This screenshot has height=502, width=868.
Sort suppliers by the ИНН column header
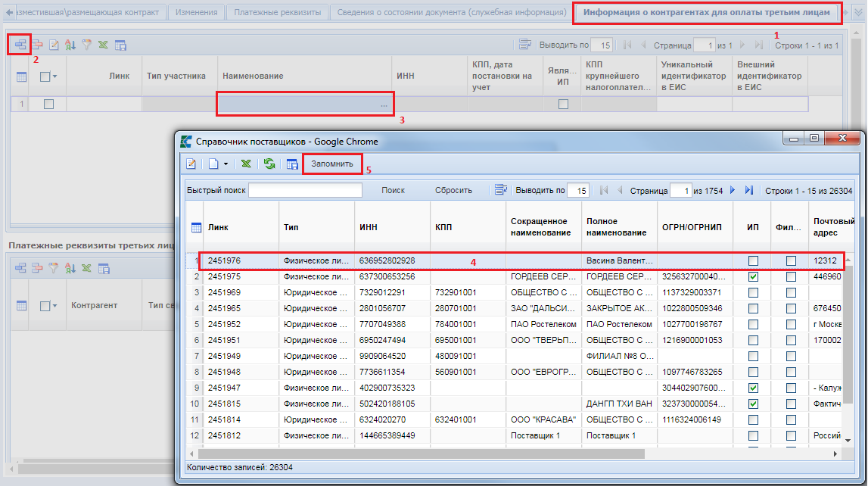(x=392, y=227)
